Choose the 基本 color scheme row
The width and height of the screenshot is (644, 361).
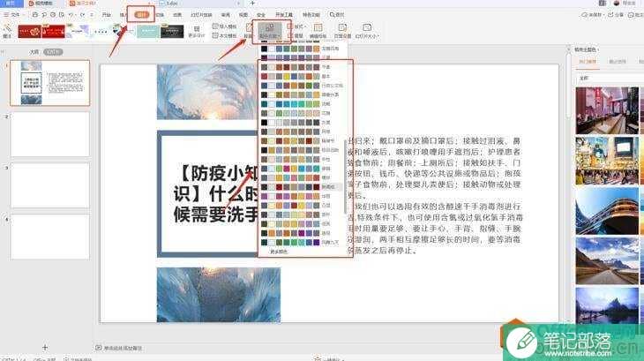(303, 77)
